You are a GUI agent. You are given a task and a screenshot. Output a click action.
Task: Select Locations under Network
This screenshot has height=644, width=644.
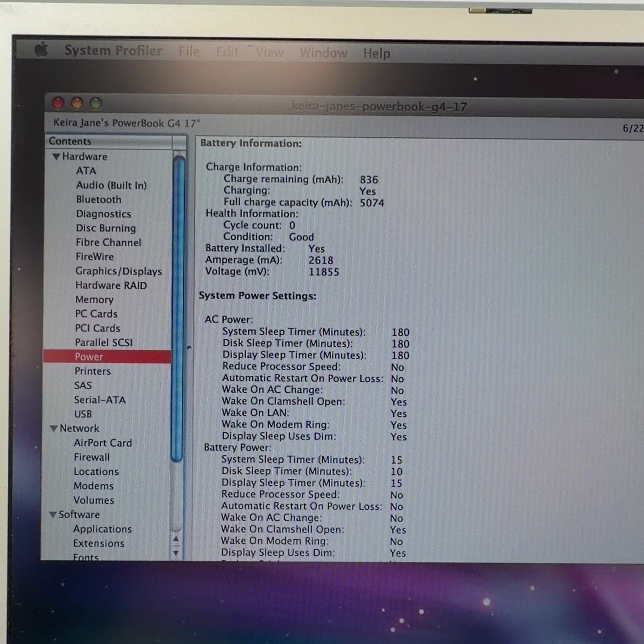(x=96, y=472)
